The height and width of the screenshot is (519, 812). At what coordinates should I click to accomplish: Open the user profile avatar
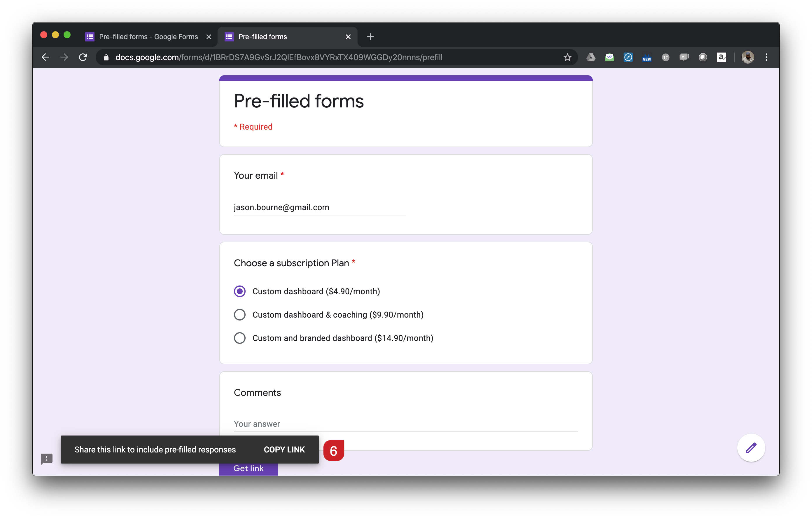[x=748, y=58]
